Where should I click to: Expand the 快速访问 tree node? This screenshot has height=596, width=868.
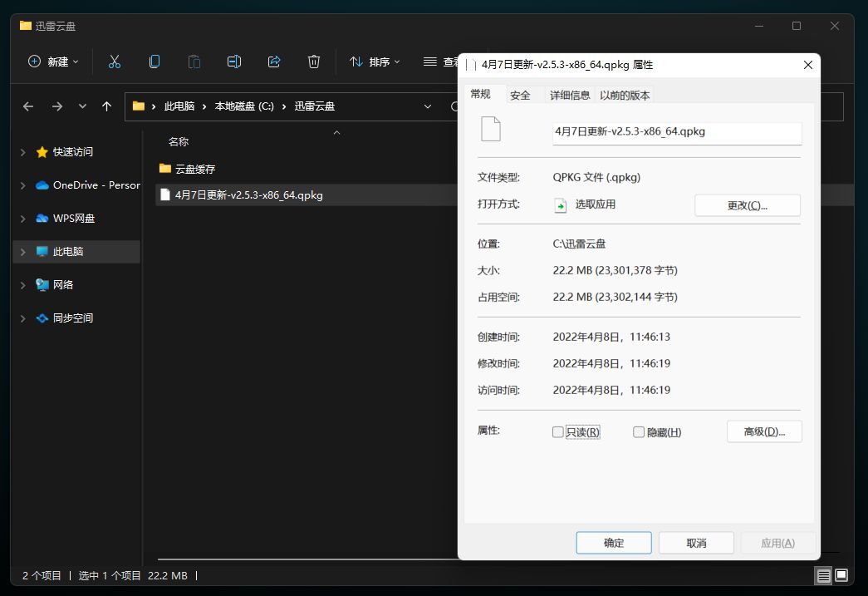pos(22,152)
